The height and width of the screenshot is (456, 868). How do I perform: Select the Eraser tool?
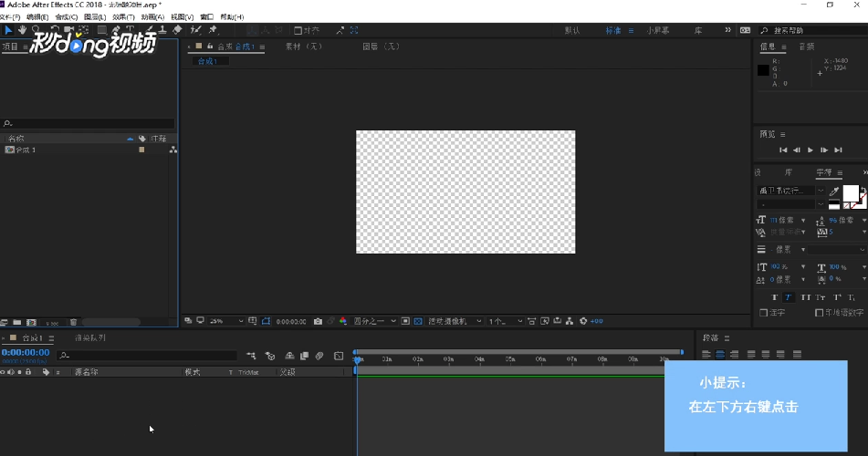pyautogui.click(x=177, y=30)
